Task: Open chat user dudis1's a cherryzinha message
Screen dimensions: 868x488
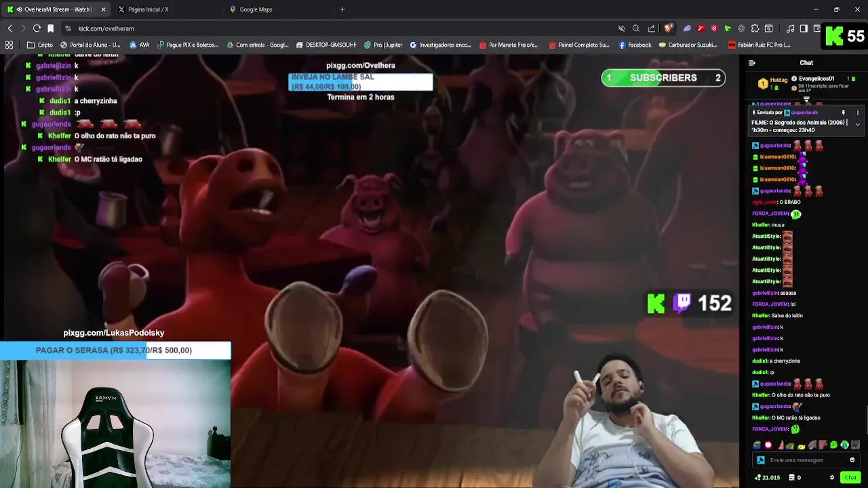Action: coord(776,361)
